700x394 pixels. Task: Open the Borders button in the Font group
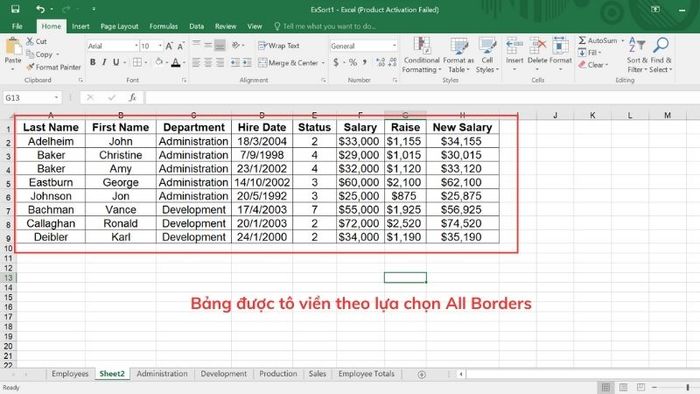138,62
